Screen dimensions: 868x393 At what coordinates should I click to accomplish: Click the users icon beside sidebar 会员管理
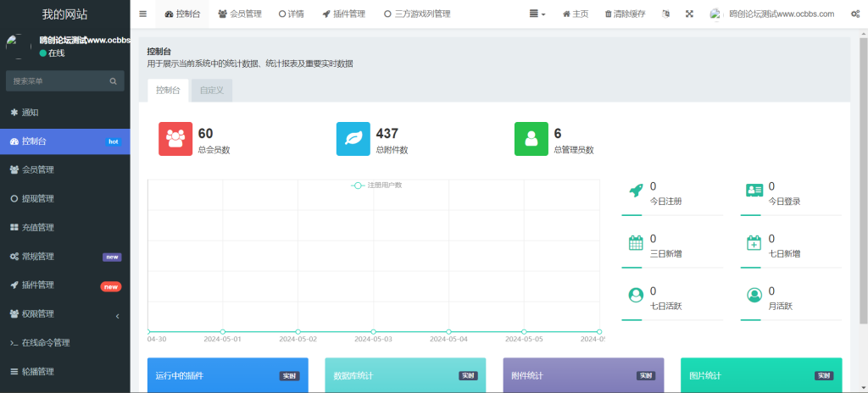[x=14, y=170]
